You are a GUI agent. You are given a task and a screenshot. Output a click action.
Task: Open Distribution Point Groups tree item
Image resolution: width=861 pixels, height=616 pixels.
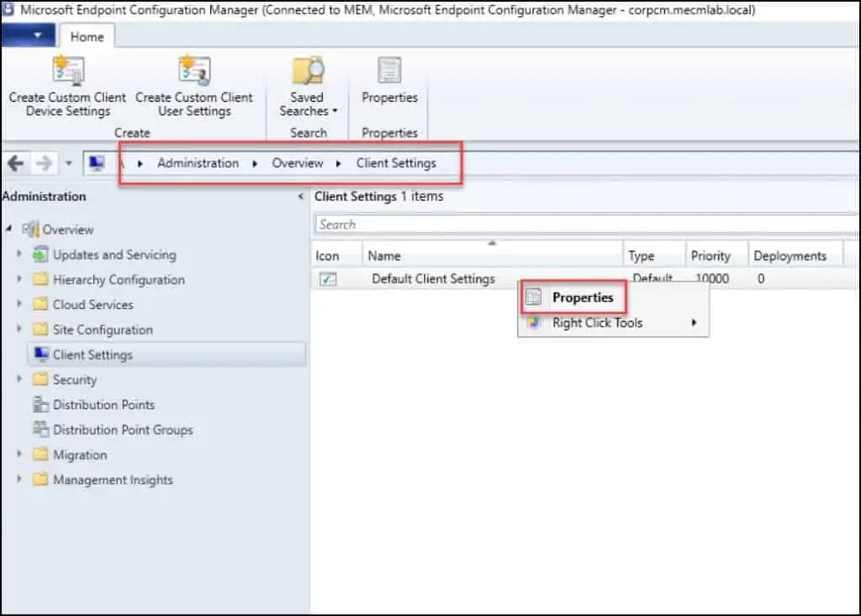click(123, 429)
